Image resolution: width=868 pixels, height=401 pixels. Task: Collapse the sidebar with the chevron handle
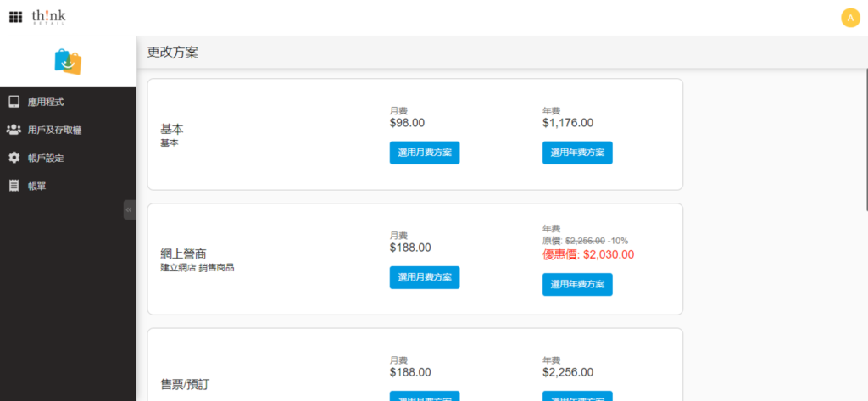[x=129, y=209]
